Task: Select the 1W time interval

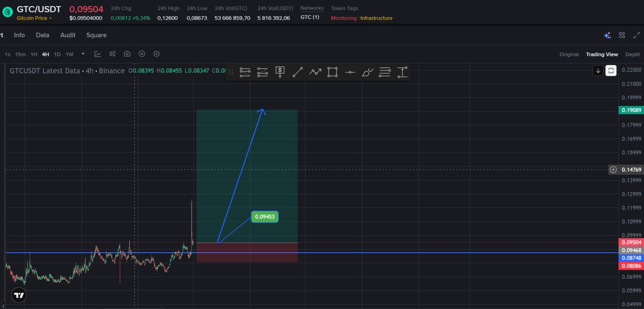Action: [69, 54]
